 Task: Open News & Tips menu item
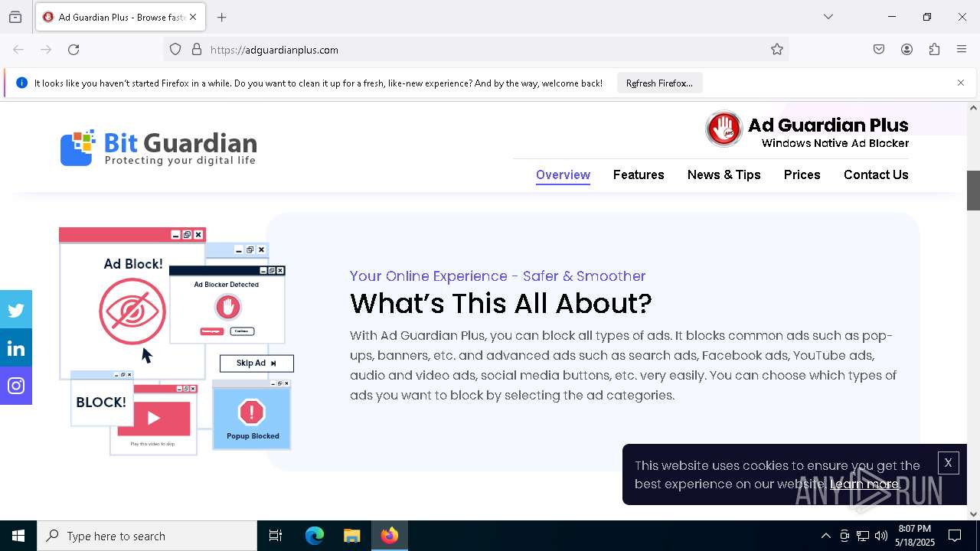pyautogui.click(x=724, y=174)
